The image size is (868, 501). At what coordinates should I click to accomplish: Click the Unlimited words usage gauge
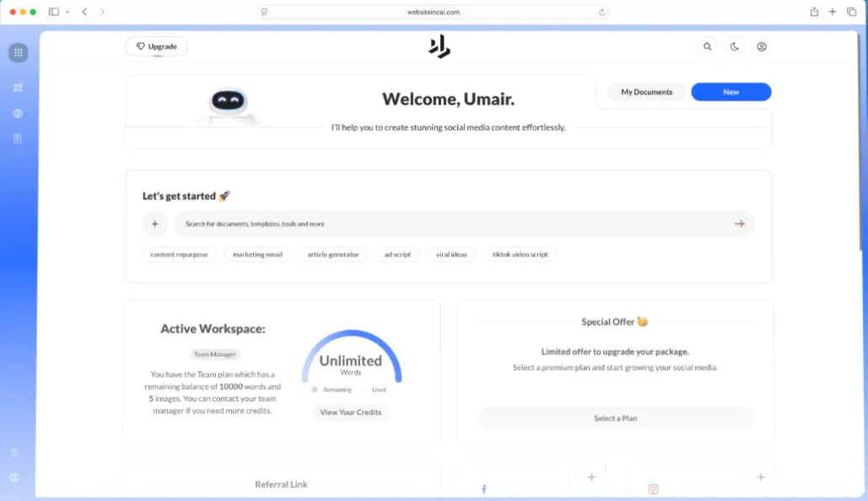351,361
